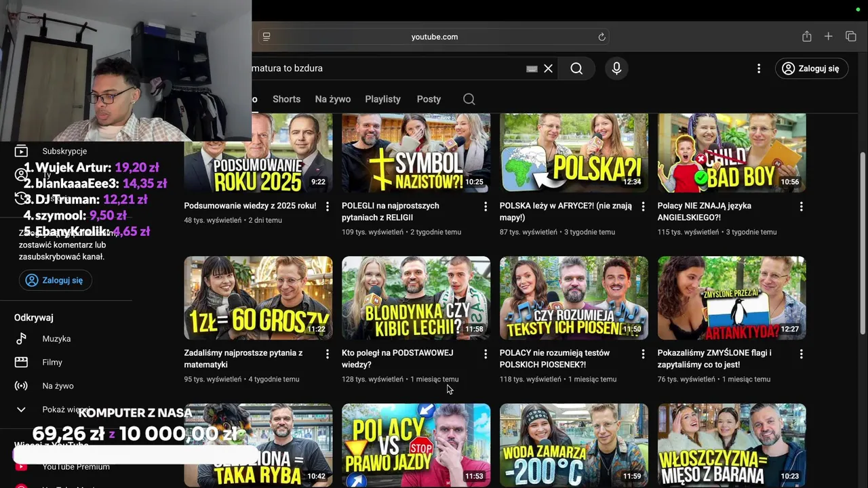Image resolution: width=868 pixels, height=488 pixels.
Task: Open title Kto poległ na PODSTAWOWEJ wiedzy?
Action: (397, 359)
